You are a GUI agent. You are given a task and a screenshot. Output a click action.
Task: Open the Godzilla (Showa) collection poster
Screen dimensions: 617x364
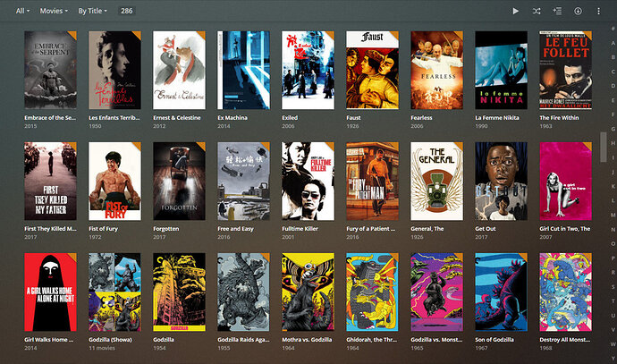coord(114,292)
